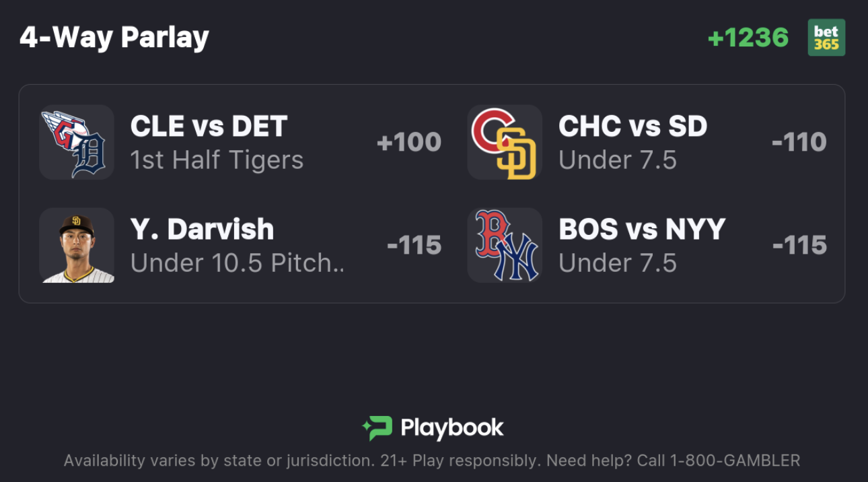
Task: Click the Under 10.5 Pitch.. prop text
Action: coord(237,263)
